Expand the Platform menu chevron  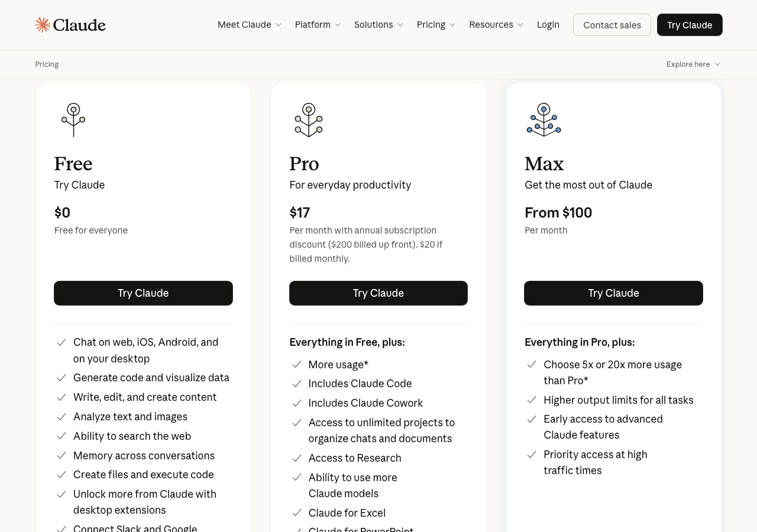338,25
